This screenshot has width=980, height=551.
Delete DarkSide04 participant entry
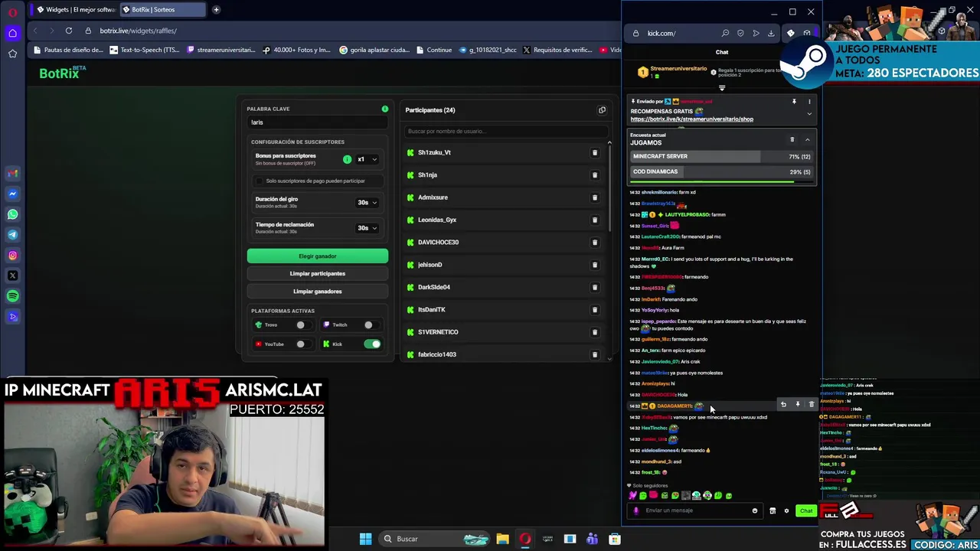(x=594, y=287)
